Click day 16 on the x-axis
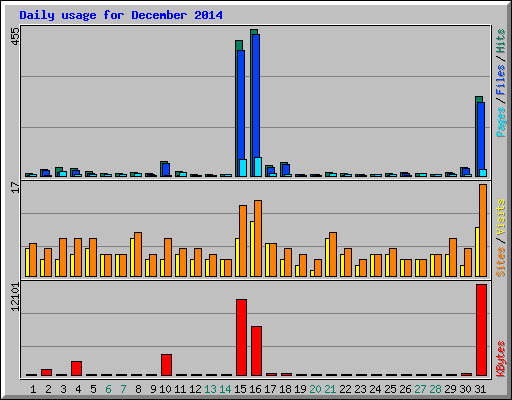 [x=255, y=389]
